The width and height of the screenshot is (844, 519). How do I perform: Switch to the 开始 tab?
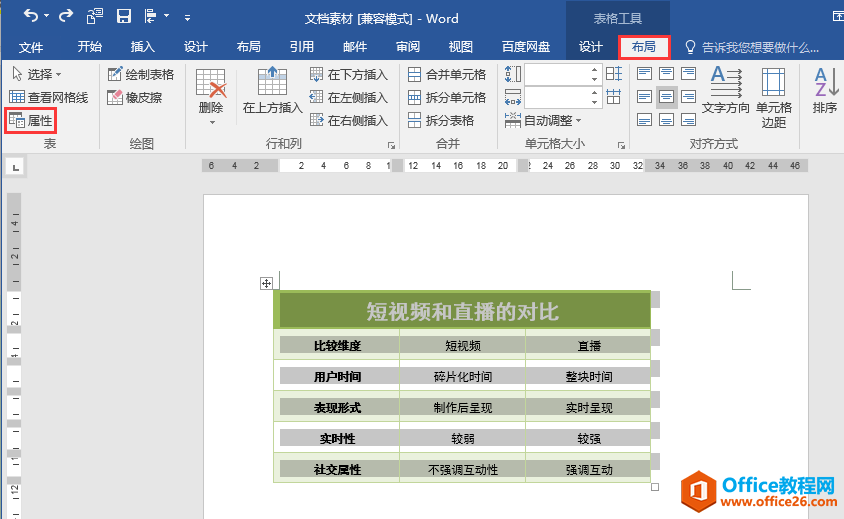89,47
